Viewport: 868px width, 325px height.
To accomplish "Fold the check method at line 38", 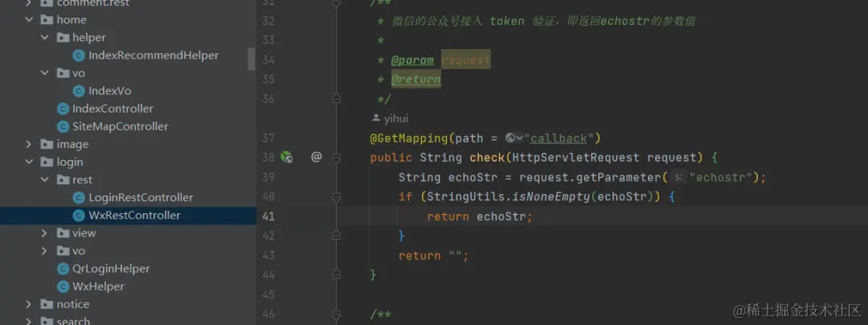I will click(335, 158).
